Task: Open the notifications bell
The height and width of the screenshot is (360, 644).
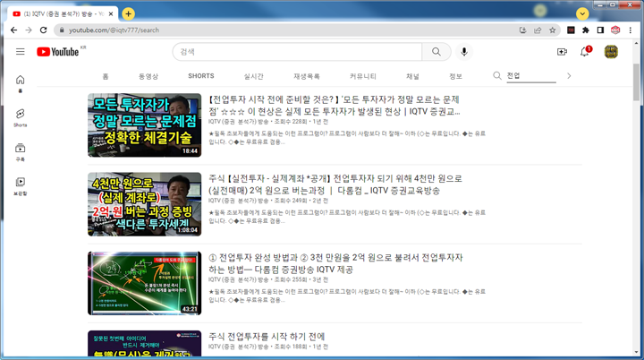Action: [585, 52]
